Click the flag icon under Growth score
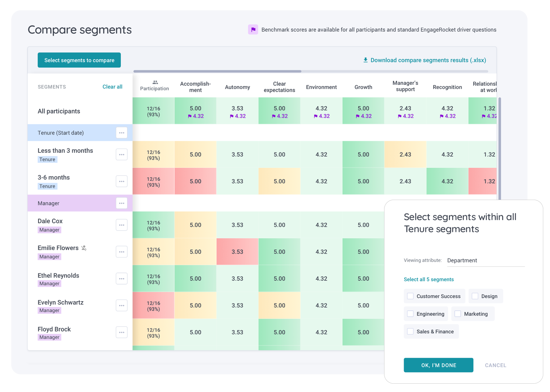This screenshot has width=550, height=392. tap(358, 116)
